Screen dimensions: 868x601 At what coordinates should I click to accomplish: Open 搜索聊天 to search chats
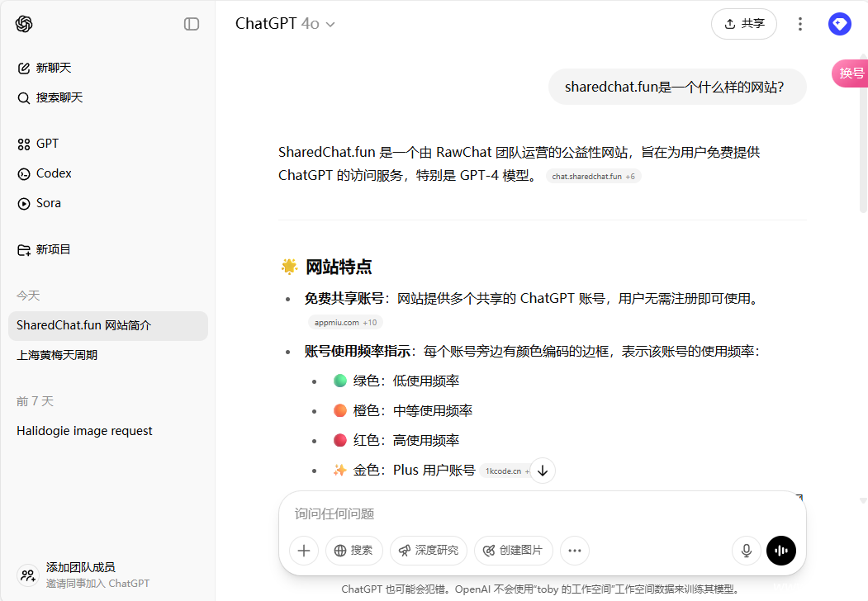(59, 97)
